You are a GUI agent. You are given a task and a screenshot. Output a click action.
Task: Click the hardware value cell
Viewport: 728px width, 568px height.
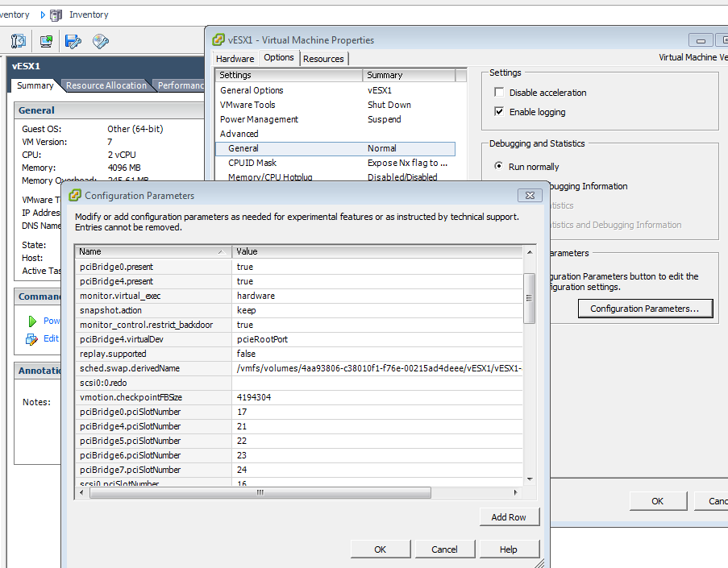point(377,296)
